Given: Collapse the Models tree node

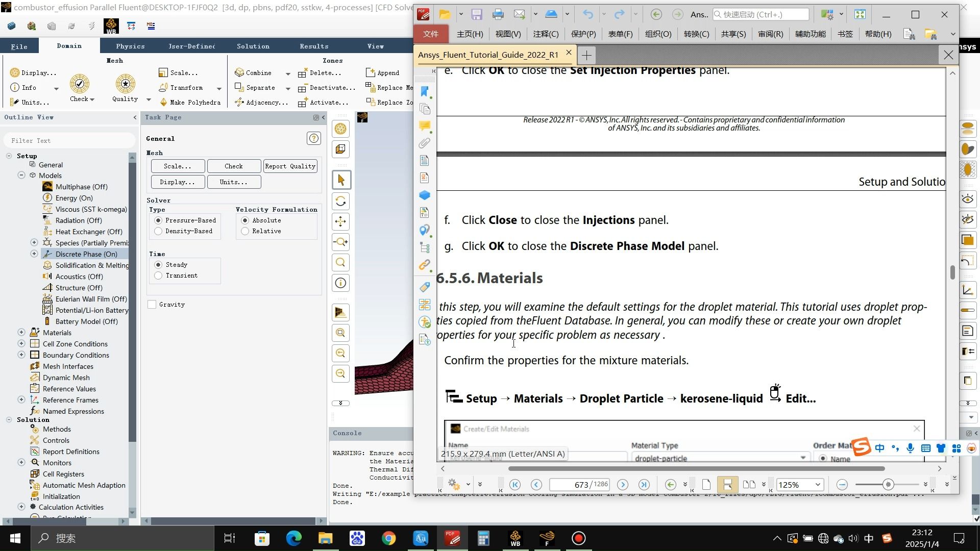Looking at the screenshot, I should 21,176.
